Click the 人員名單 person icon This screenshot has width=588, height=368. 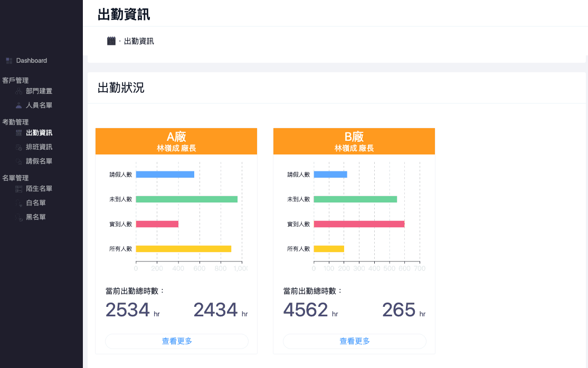(x=19, y=105)
